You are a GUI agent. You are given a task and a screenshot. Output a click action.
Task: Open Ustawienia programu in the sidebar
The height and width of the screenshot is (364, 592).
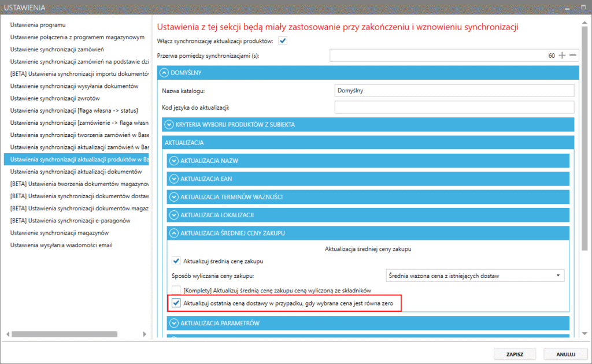(x=38, y=25)
